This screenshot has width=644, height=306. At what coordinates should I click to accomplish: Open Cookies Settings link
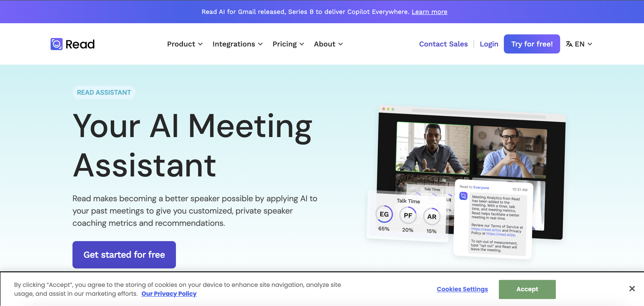point(462,289)
